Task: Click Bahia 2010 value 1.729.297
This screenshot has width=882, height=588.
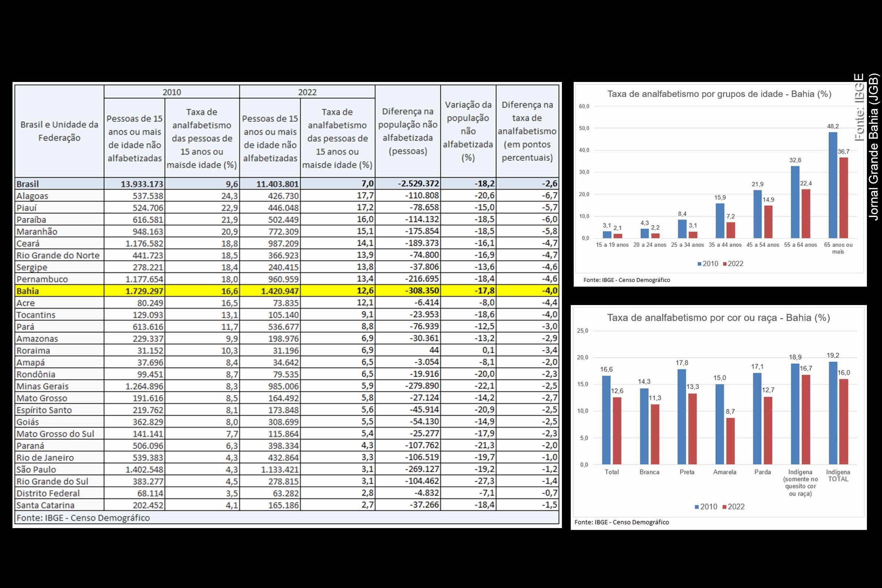Action: 144,291
